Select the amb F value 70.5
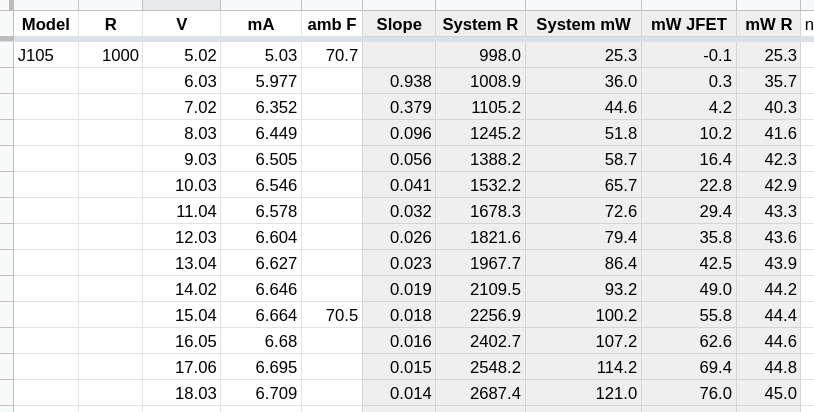 pos(332,315)
